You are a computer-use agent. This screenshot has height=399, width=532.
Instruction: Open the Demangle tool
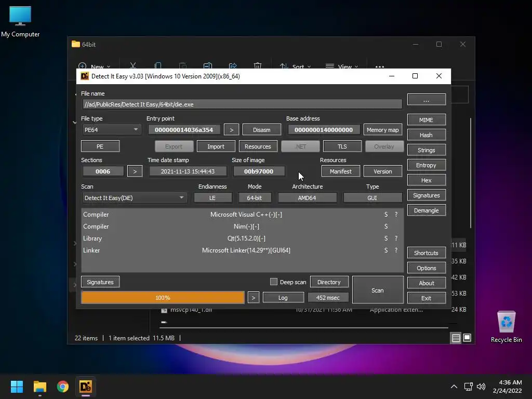coord(426,210)
